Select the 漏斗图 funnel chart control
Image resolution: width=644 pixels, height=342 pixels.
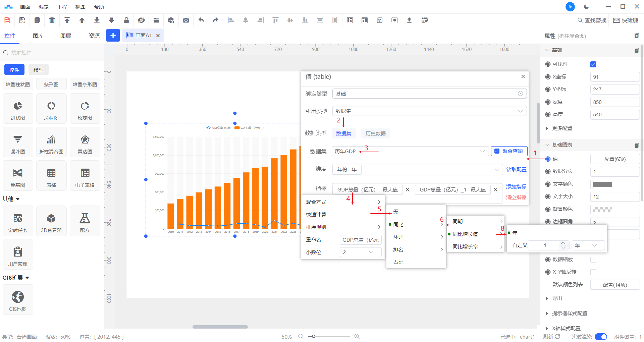click(18, 143)
